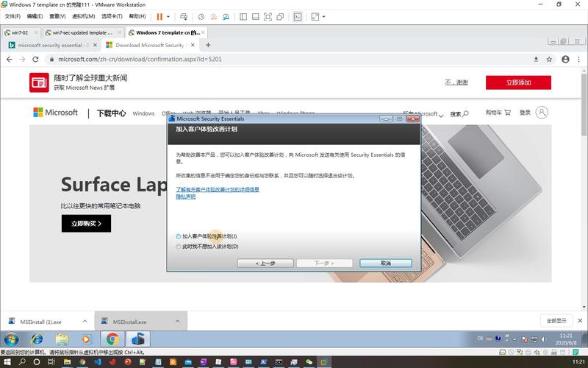The height and width of the screenshot is (368, 588).
Task: Open the Chrome profile avatar icon
Action: pos(565,60)
